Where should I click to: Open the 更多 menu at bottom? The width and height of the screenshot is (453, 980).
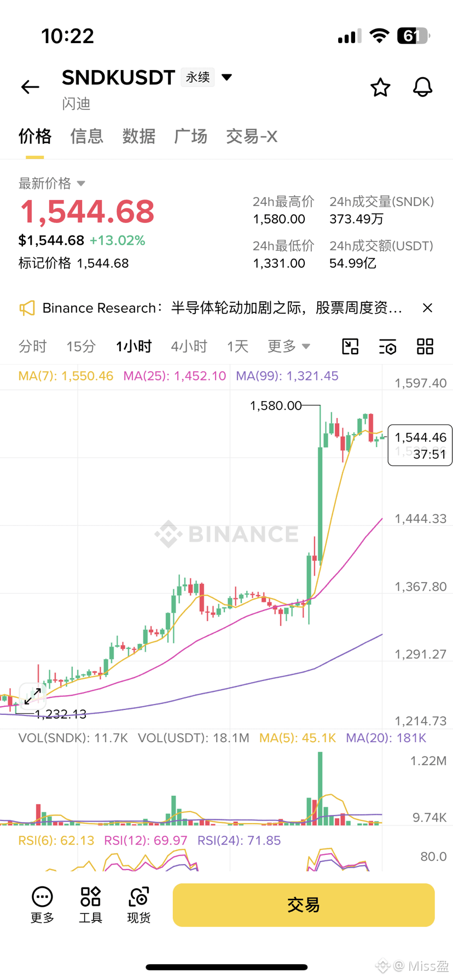pos(42,905)
